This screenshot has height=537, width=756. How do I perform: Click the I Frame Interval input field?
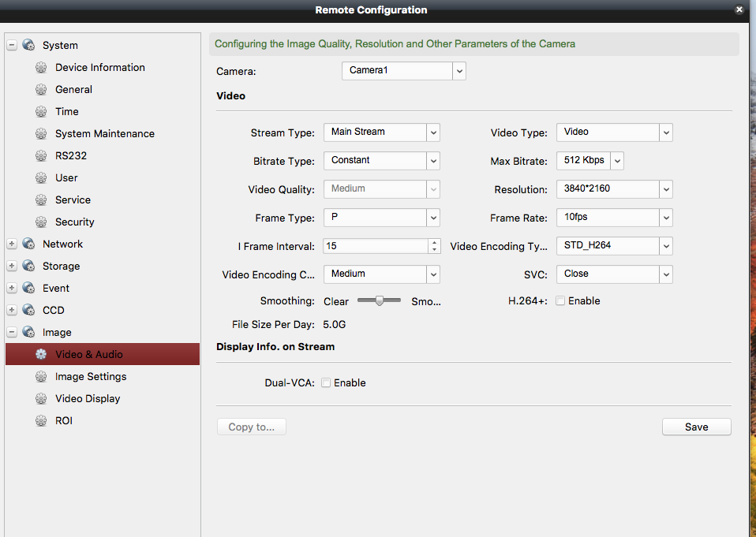(376, 246)
